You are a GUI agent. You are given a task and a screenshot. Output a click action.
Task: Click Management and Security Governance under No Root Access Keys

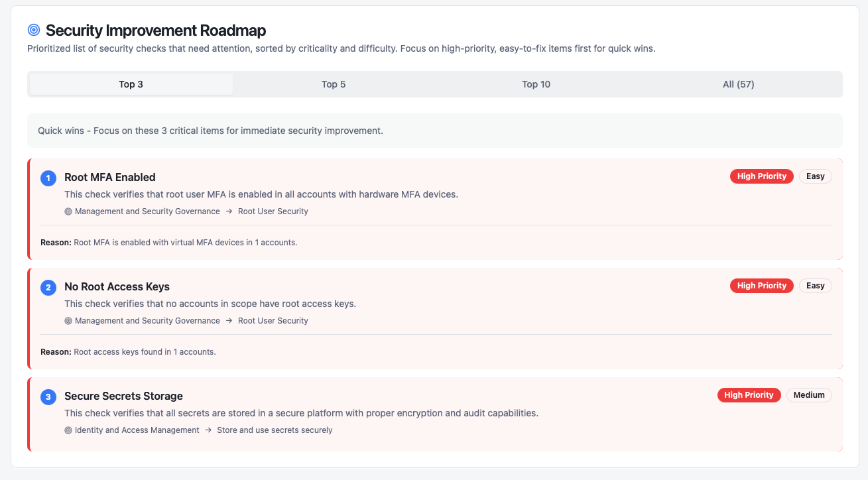click(147, 321)
